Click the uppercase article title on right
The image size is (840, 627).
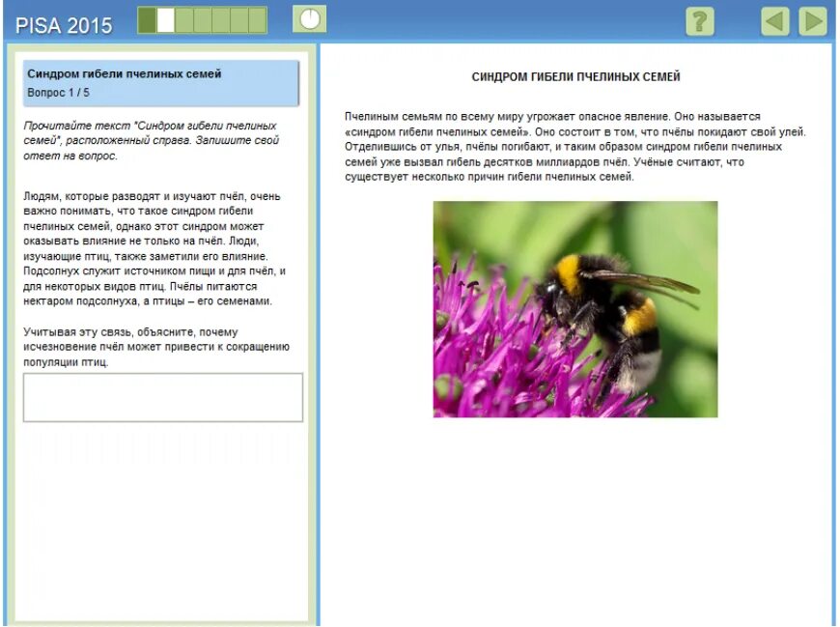pos(575,76)
